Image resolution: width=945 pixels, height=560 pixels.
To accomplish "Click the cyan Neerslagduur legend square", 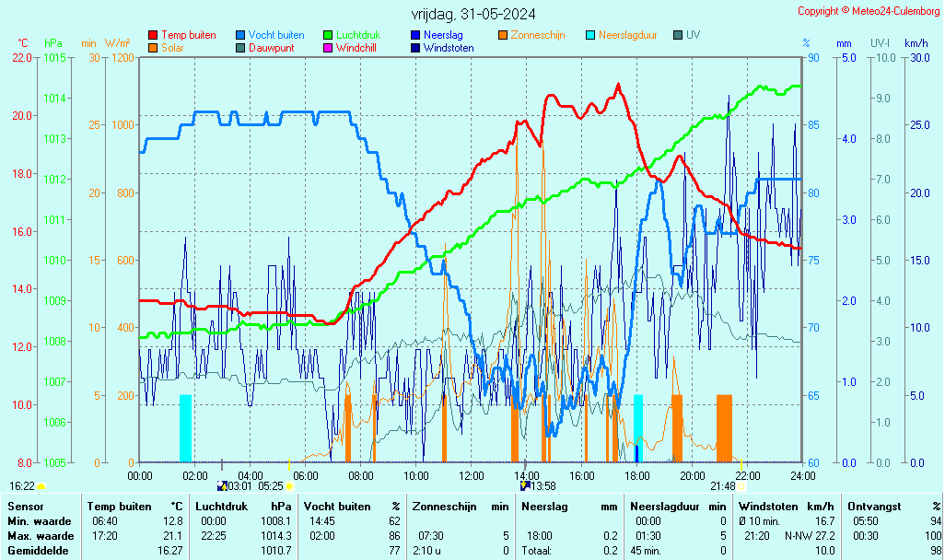I will pos(590,35).
